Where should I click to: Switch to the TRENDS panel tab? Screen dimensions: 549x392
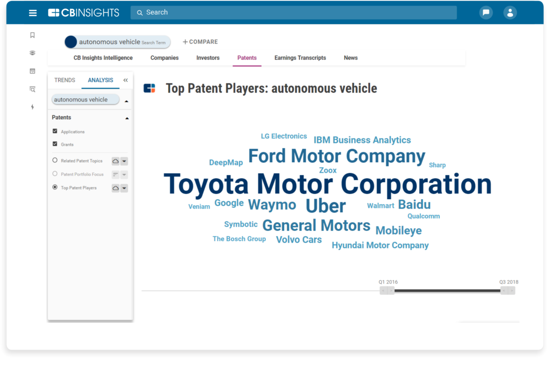(x=65, y=80)
